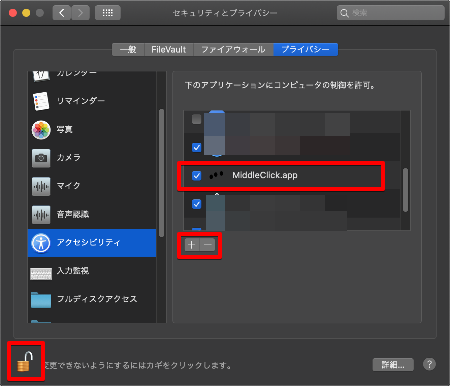Click the magnifier icon in search field
Screen dimensions: 450x386
[344, 13]
